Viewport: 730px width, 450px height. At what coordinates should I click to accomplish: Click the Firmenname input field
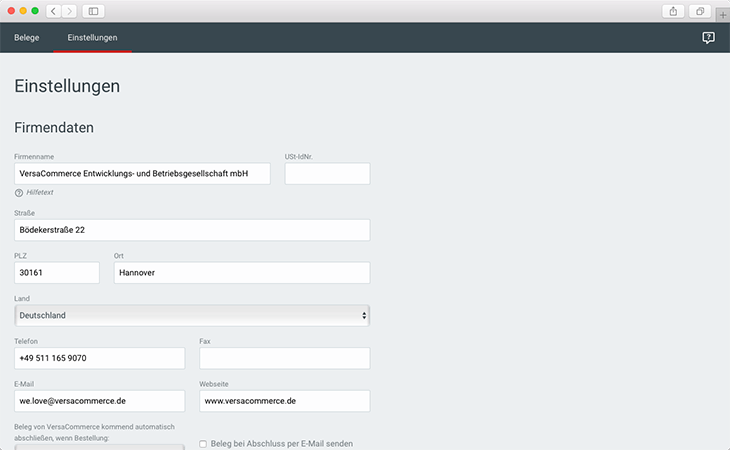click(x=142, y=174)
